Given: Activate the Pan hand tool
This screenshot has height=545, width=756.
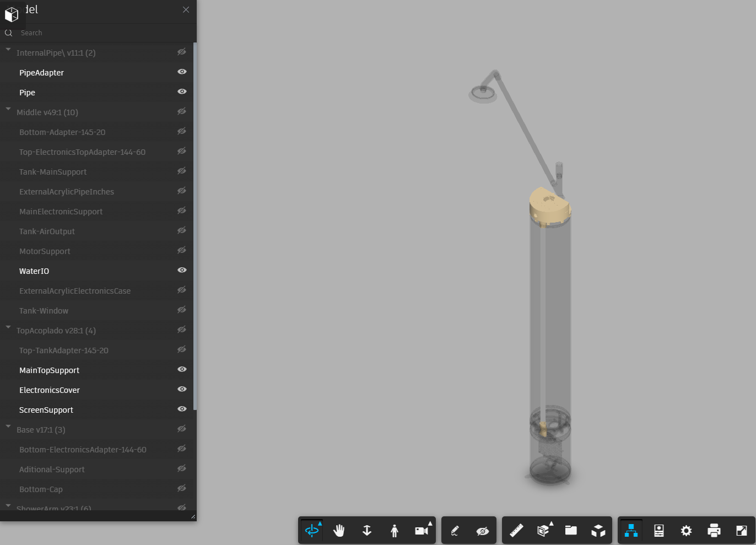Looking at the screenshot, I should (x=339, y=531).
